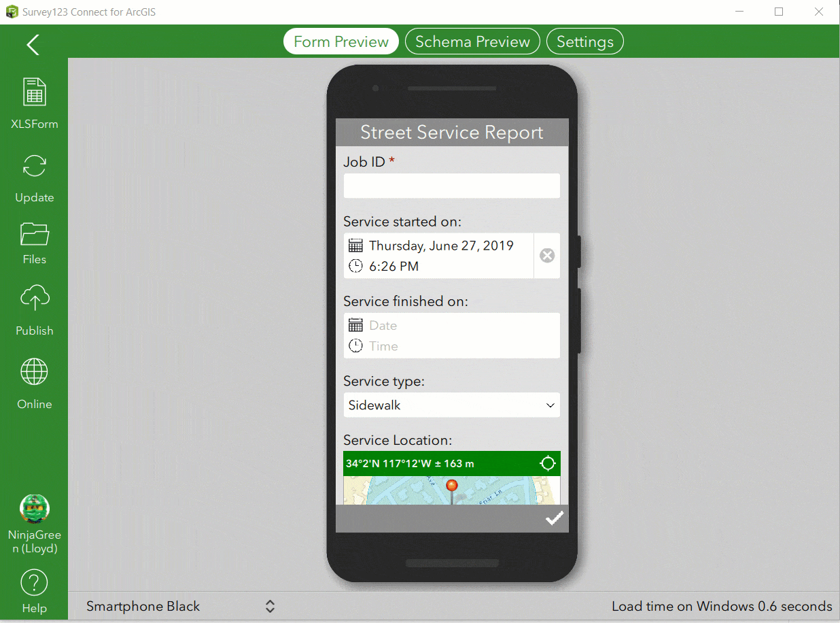Open the Smartphone Black device selector
This screenshot has width=840, height=623.
tap(180, 607)
